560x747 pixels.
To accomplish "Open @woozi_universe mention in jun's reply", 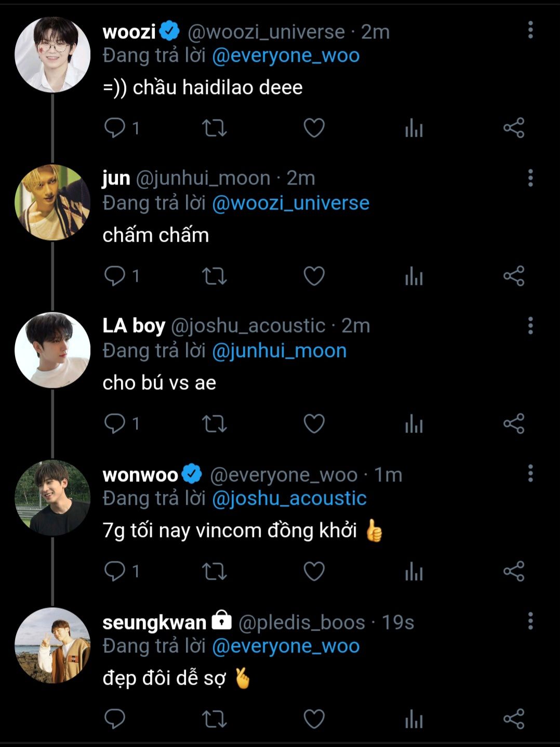I will point(290,203).
